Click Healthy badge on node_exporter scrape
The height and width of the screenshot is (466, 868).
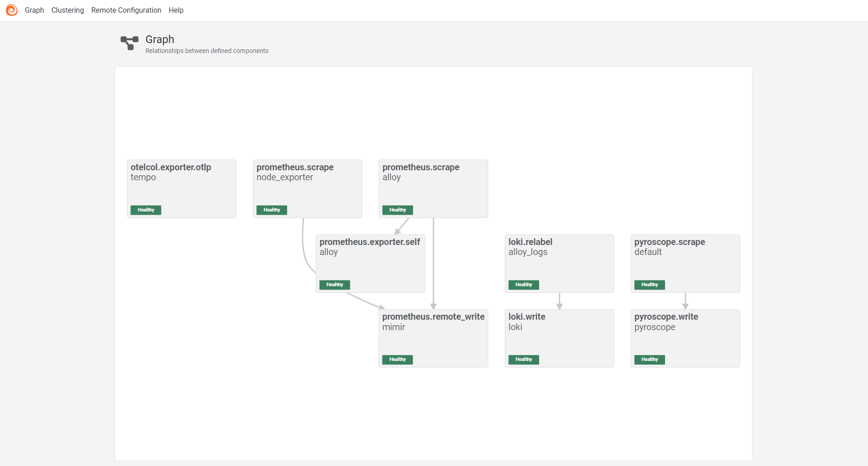tap(272, 210)
